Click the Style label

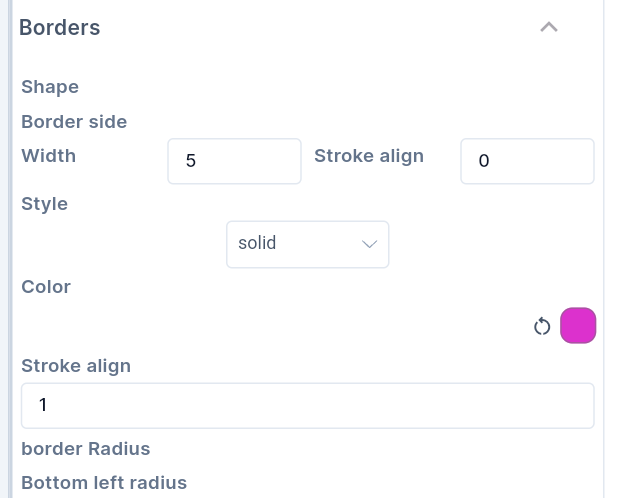[45, 204]
